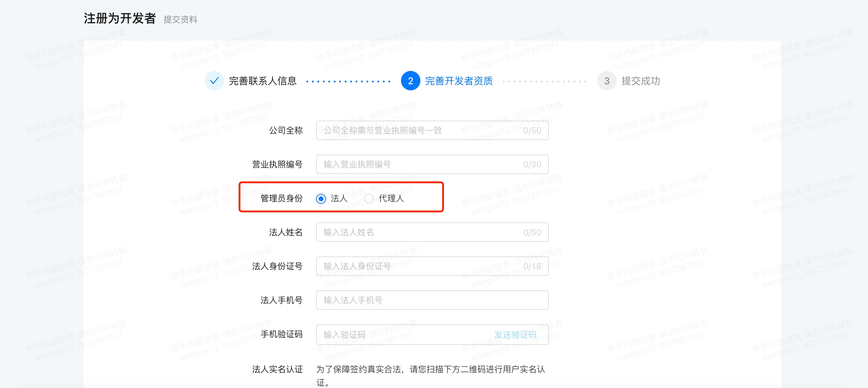
Task: Click the step 3 circle icon
Action: point(607,81)
